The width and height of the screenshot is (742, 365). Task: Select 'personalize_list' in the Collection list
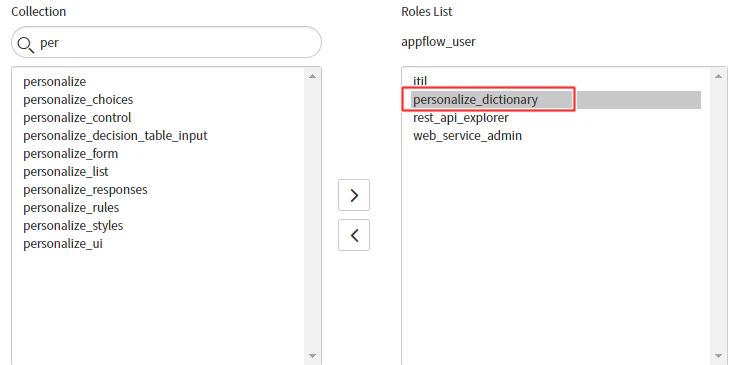coord(66,171)
